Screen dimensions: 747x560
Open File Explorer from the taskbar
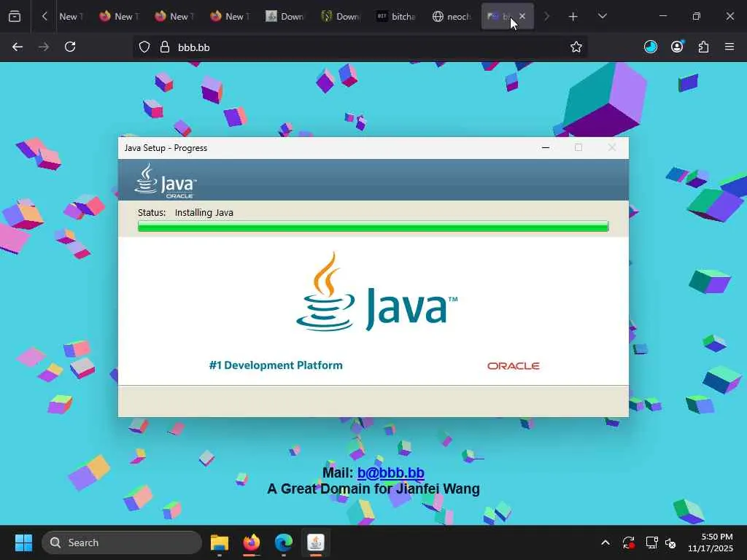pyautogui.click(x=220, y=542)
